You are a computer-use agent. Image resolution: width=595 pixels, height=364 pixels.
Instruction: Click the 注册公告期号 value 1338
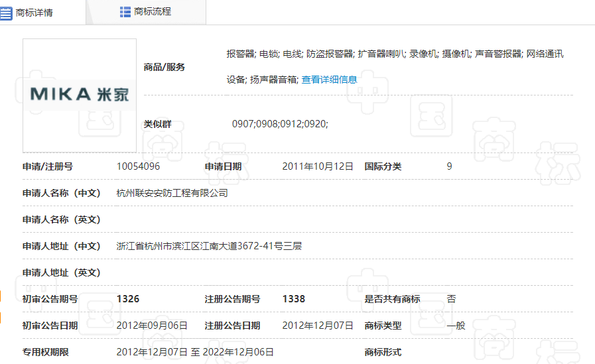(294, 299)
